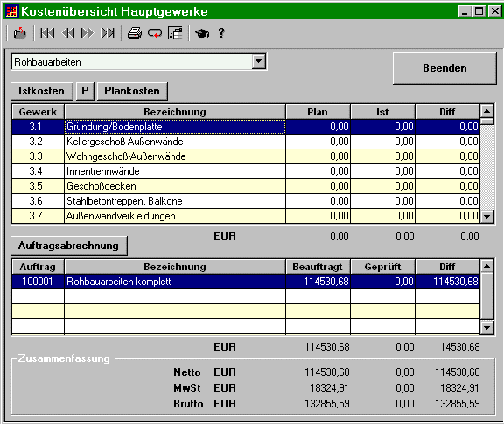Open the Istkosten view

coord(41,91)
